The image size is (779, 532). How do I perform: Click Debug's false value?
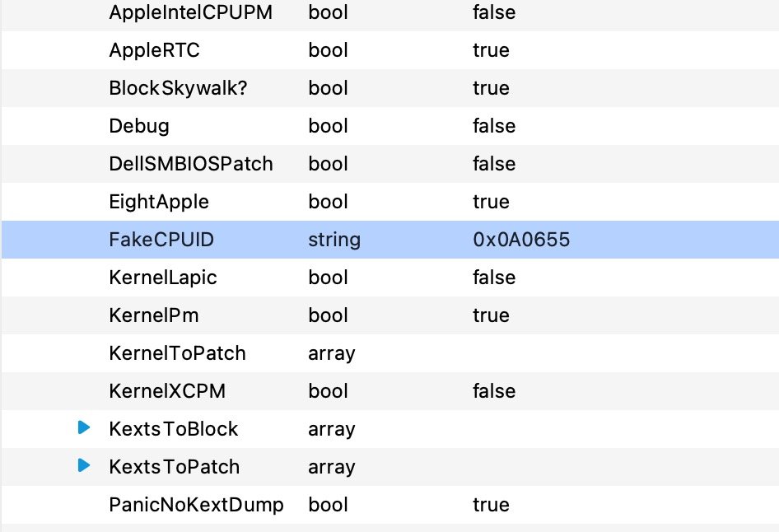[494, 126]
